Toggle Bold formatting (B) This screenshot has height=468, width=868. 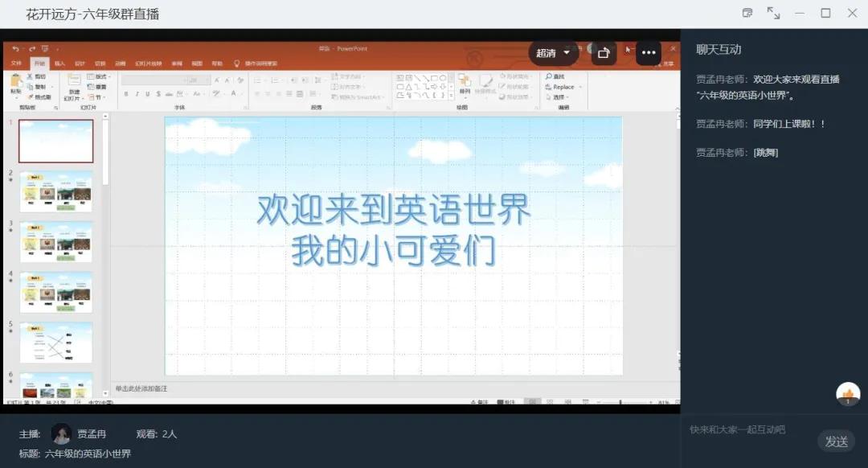(126, 94)
